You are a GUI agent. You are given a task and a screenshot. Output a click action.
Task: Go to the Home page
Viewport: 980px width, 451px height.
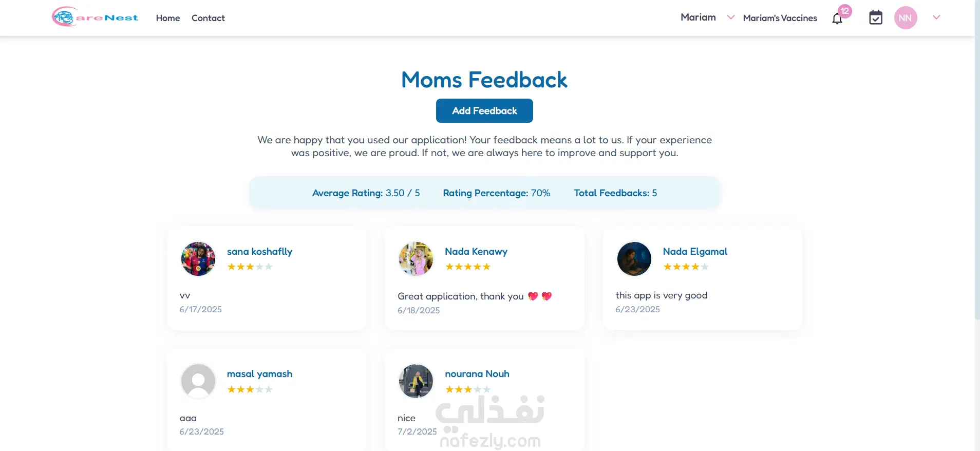click(x=168, y=18)
